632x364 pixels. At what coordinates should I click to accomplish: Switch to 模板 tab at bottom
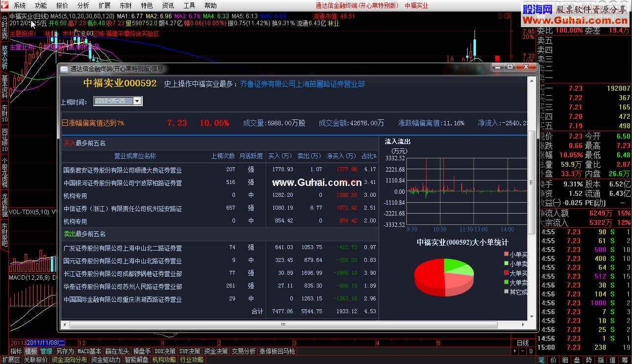[x=31, y=351]
